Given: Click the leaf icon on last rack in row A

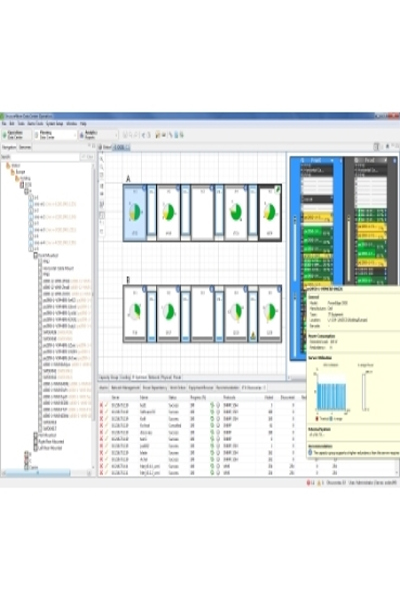Looking at the screenshot, I should click(278, 189).
